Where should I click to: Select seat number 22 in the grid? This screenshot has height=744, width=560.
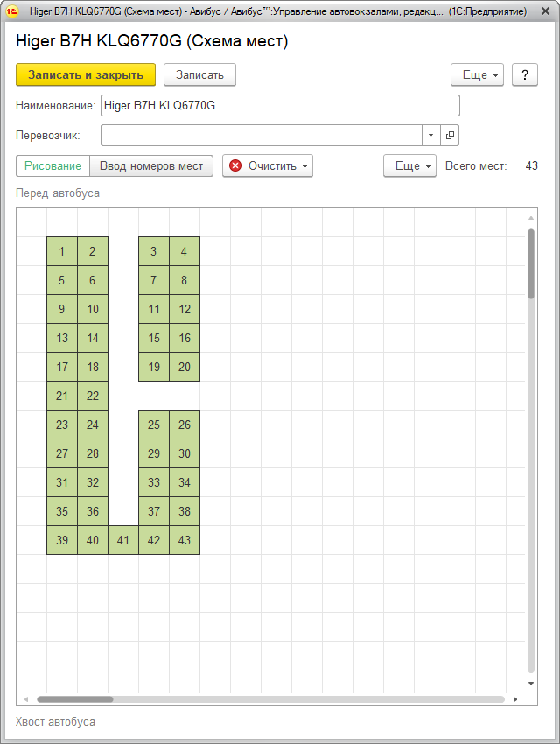click(x=93, y=396)
